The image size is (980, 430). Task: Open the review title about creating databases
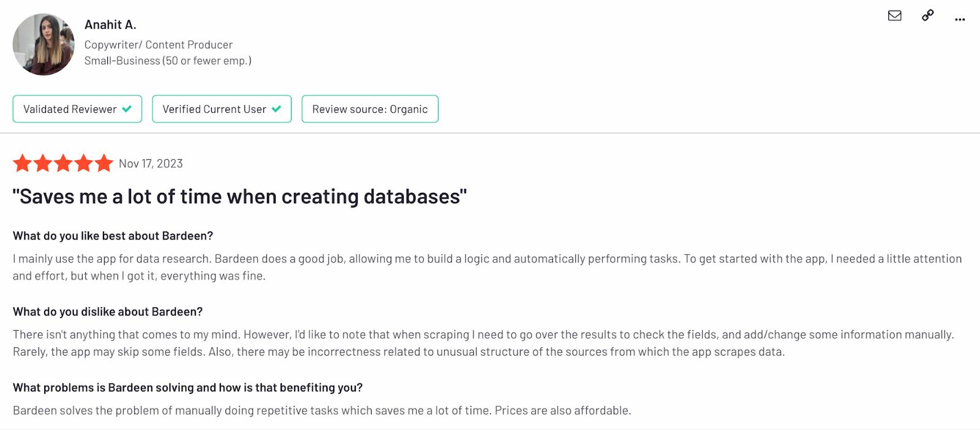pyautogui.click(x=239, y=197)
